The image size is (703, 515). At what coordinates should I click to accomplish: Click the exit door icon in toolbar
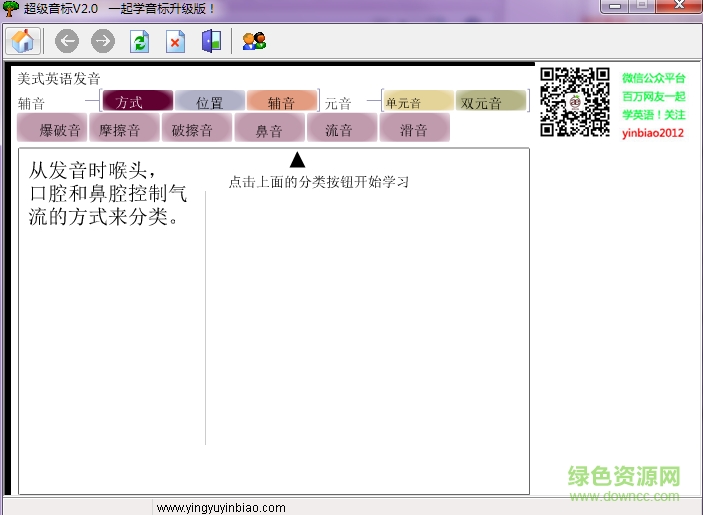211,41
